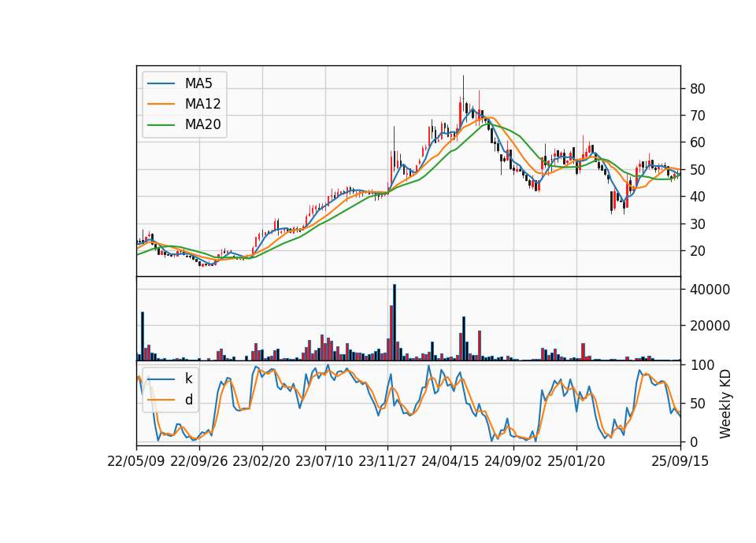
Task: Click the d legend label in KD panel
Action: [x=188, y=400]
